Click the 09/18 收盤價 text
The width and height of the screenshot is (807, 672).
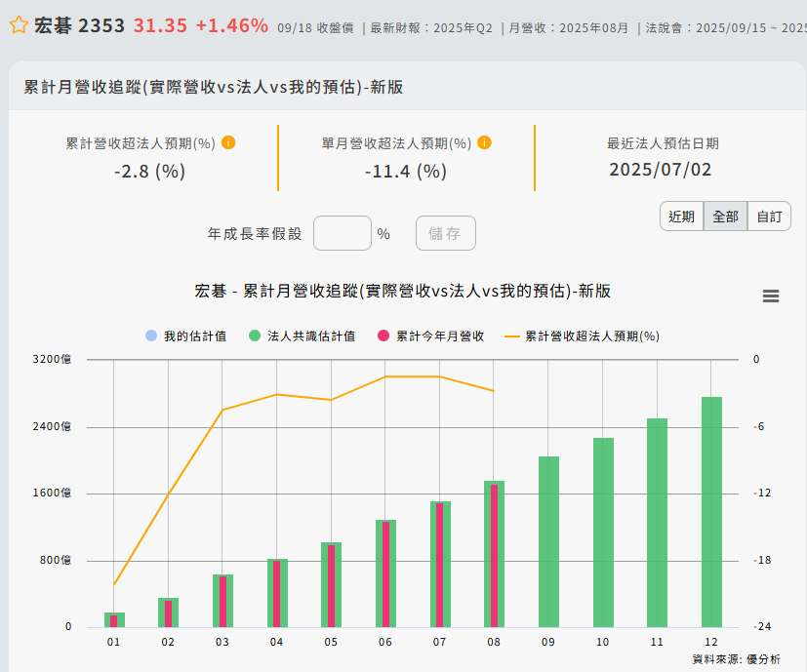pos(315,27)
